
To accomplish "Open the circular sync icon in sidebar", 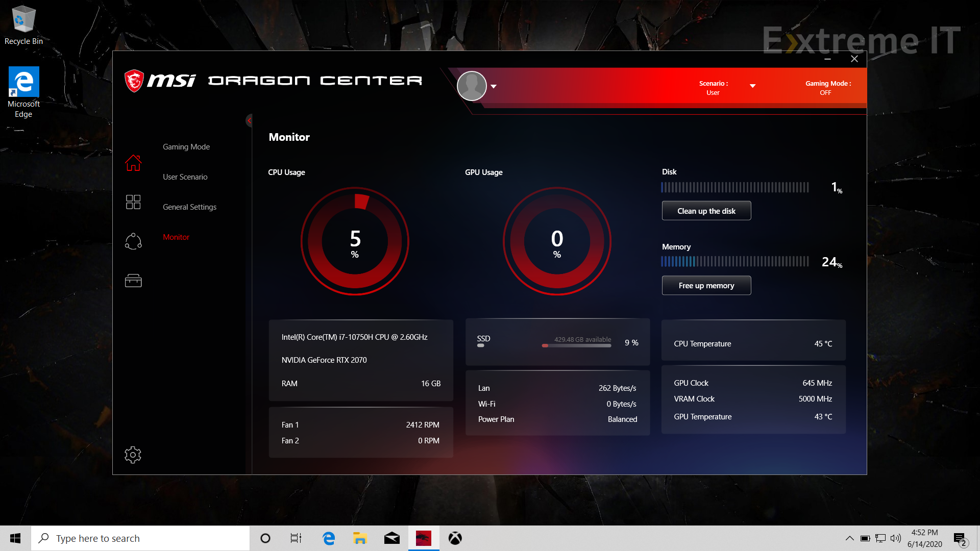I will click(x=133, y=241).
